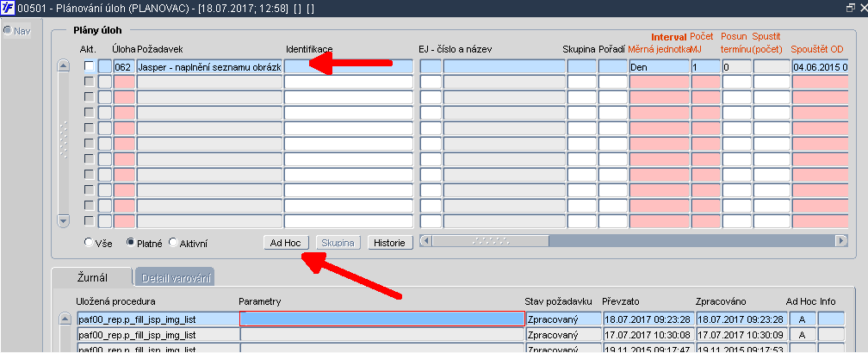Click the Ad Hoc cell A in the 17.07.2017 row
The image size is (868, 353).
802,335
